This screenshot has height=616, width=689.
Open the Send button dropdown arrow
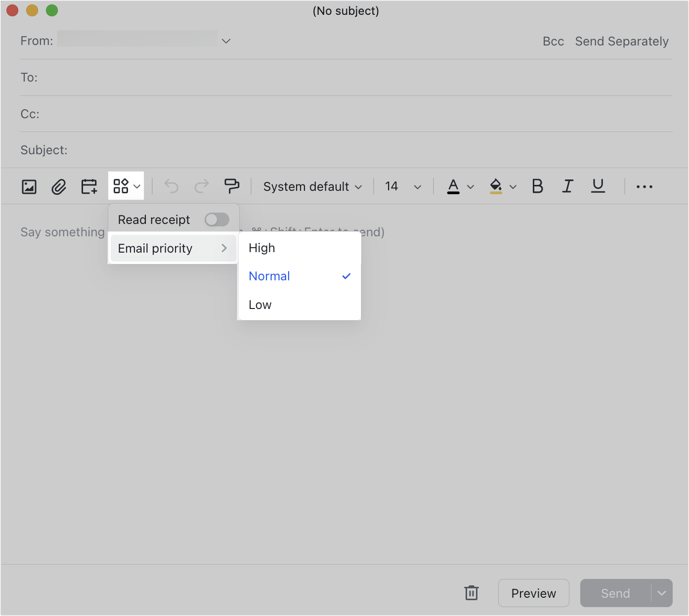point(661,593)
